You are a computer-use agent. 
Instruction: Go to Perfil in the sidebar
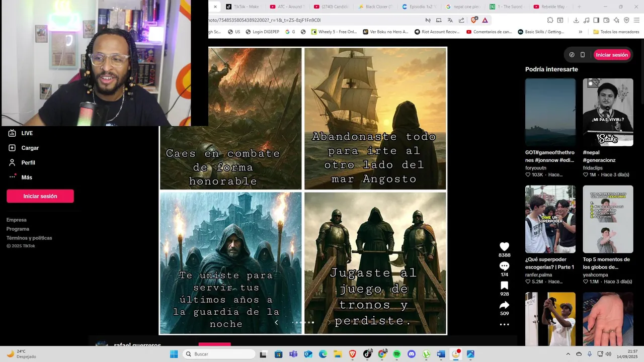point(22,162)
